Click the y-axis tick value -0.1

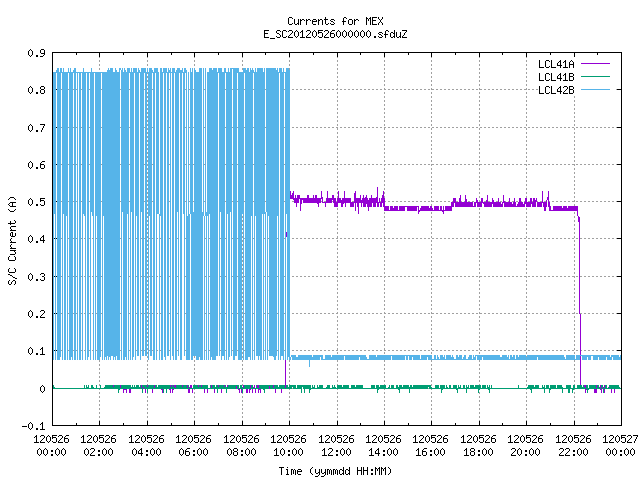[x=33, y=426]
